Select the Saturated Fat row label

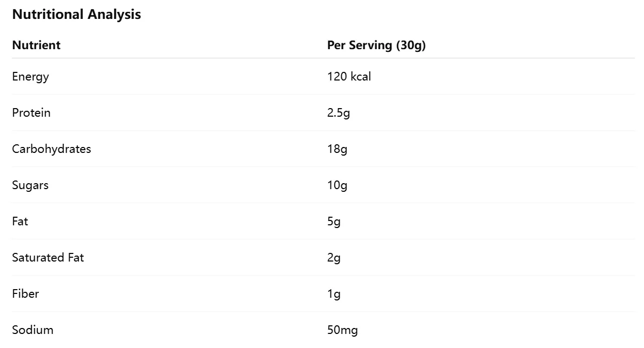point(48,258)
